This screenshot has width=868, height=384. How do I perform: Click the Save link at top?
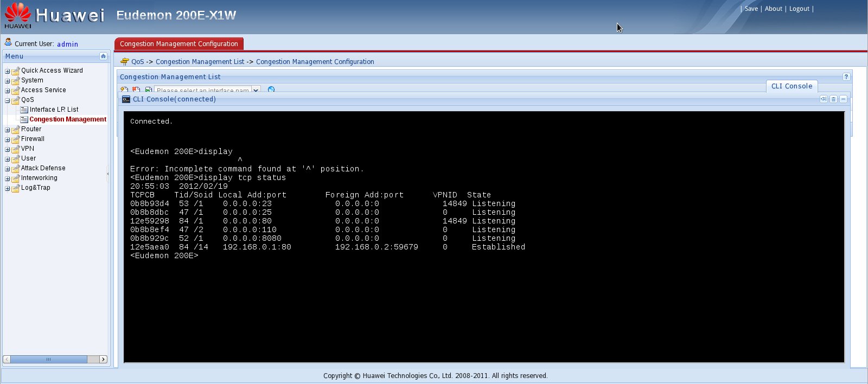click(x=751, y=9)
